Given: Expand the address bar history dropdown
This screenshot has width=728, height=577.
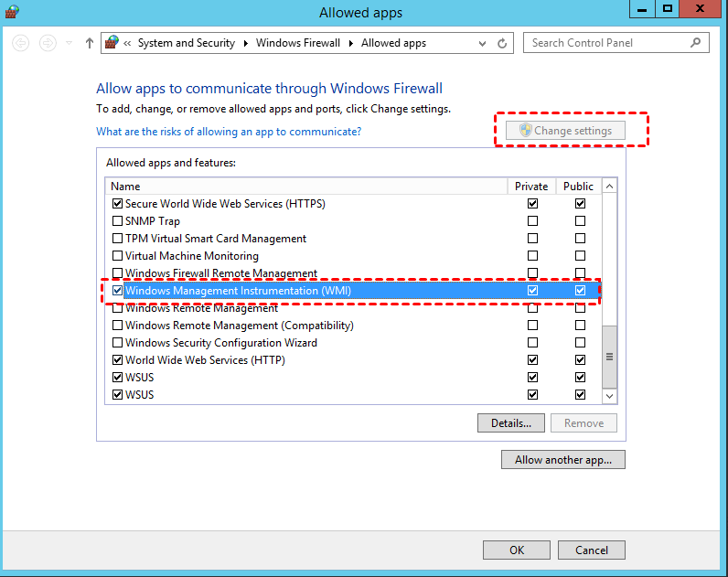Looking at the screenshot, I should click(482, 44).
